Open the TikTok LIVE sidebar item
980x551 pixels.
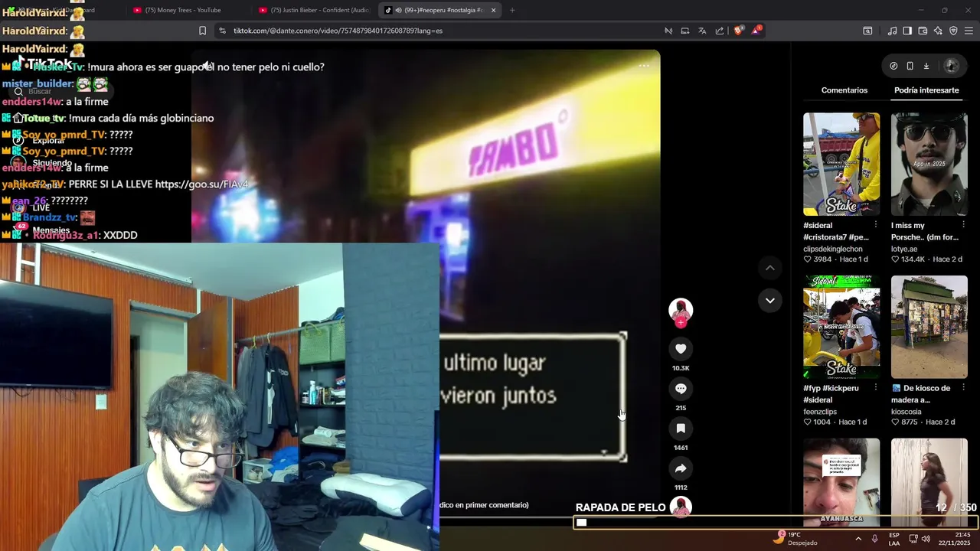click(31, 207)
